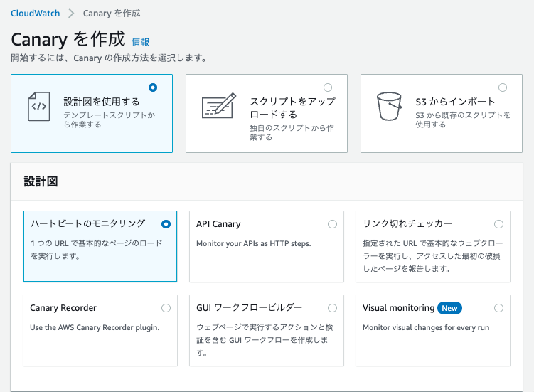Select スクリプトをアップロードする radio button
534x392 pixels.
pos(328,88)
